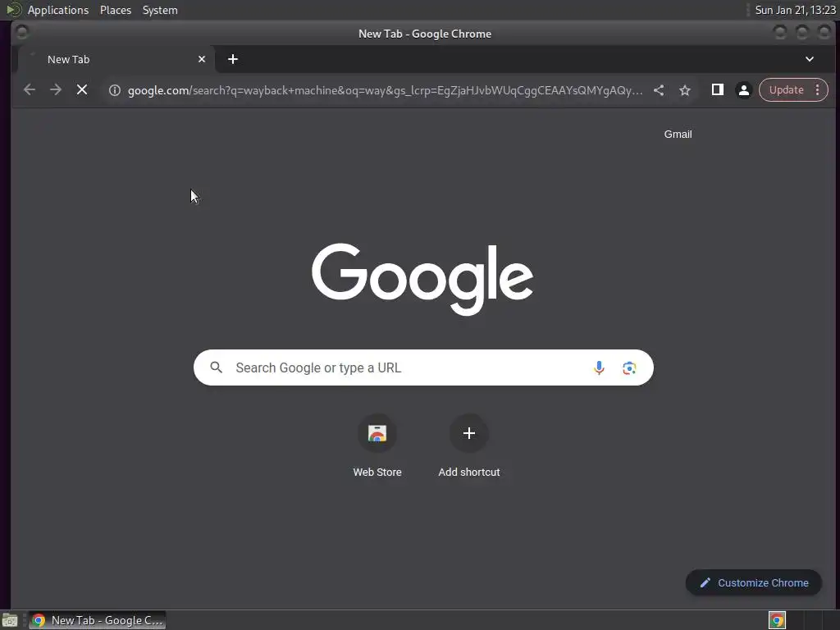Go back with the back arrow
This screenshot has width=840, height=630.
[x=30, y=90]
